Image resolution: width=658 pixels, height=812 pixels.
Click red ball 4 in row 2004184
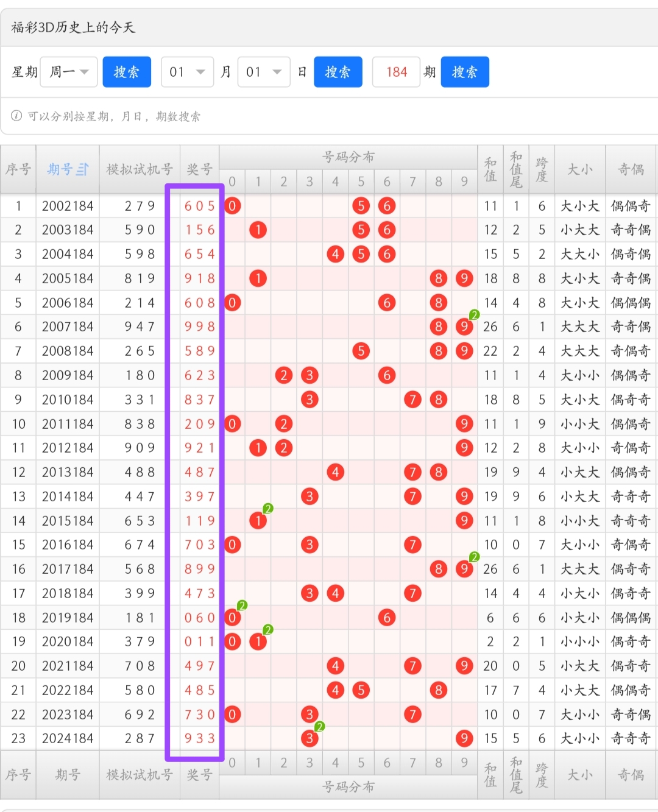[336, 254]
